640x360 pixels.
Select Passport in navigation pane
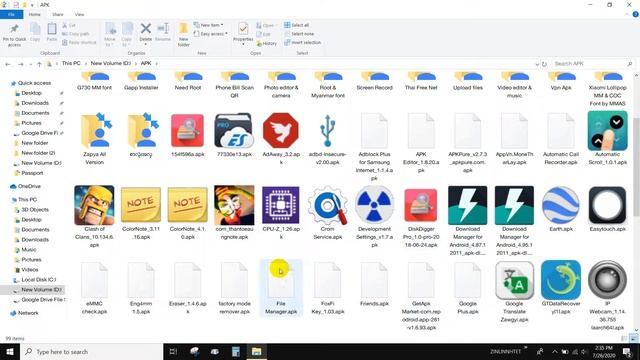(32, 173)
